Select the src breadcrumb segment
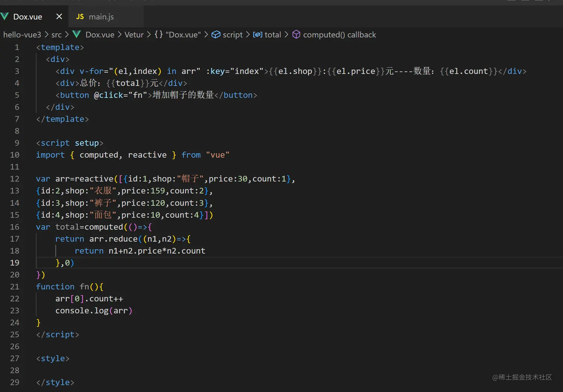Image resolution: width=563 pixels, height=392 pixels. click(57, 35)
